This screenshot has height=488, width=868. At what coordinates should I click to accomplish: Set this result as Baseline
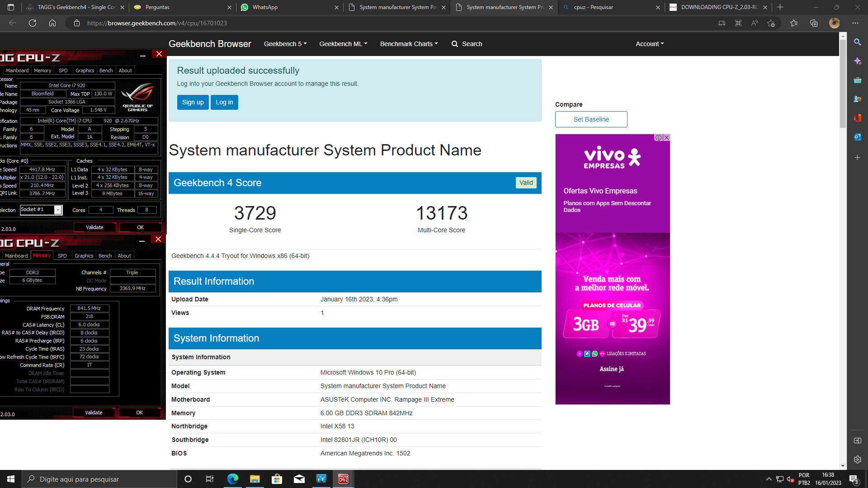tap(591, 119)
